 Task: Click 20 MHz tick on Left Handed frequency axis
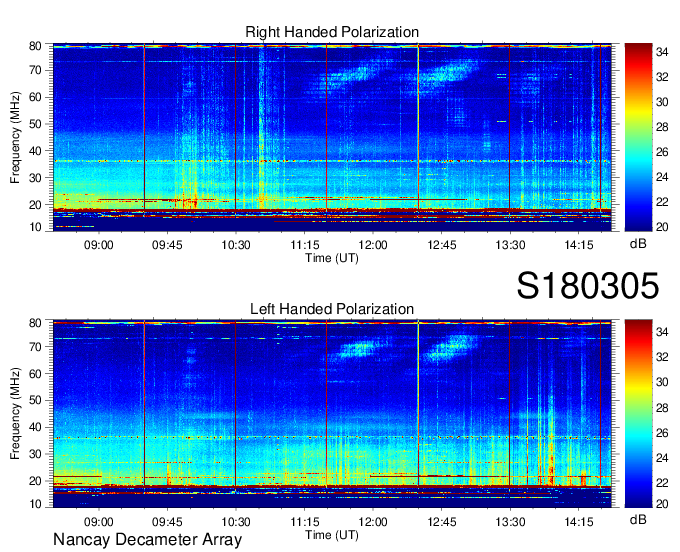(x=35, y=481)
